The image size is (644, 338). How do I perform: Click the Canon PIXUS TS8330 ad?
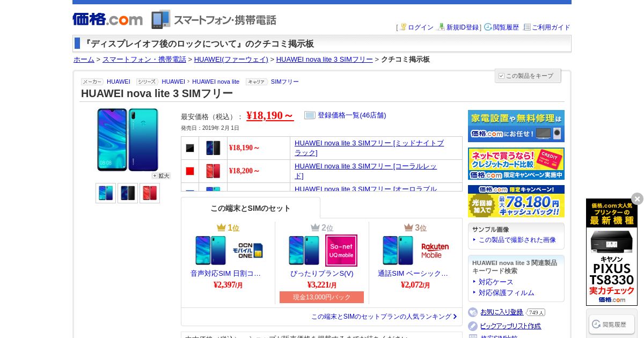pyautogui.click(x=612, y=252)
